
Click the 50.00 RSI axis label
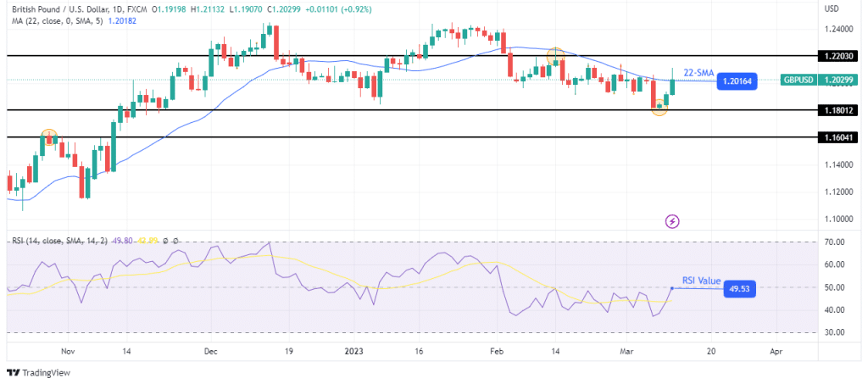pos(834,287)
